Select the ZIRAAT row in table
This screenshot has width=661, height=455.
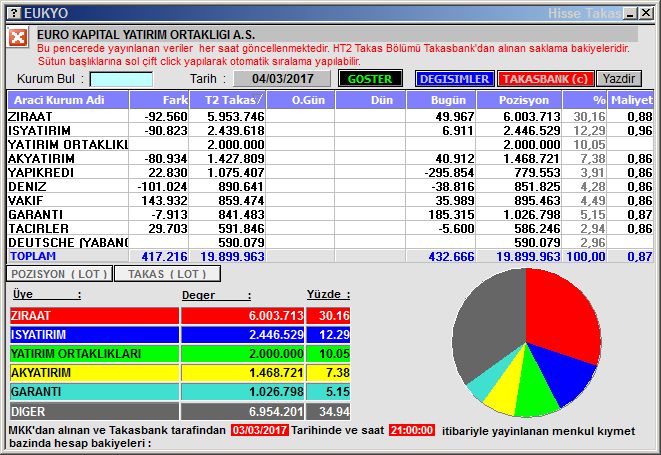tap(330, 116)
